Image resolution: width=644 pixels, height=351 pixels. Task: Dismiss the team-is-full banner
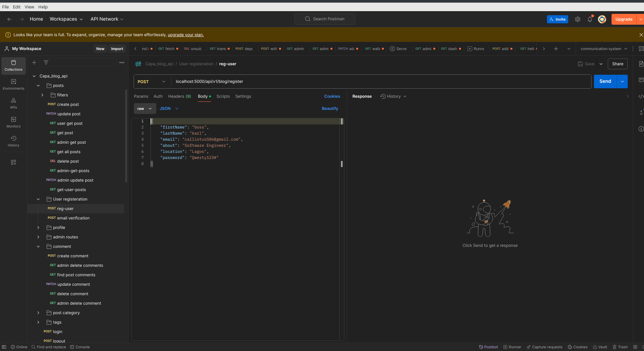pyautogui.click(x=641, y=35)
